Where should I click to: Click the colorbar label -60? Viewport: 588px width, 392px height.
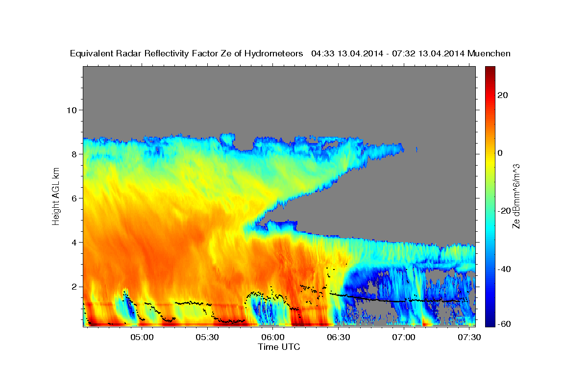[x=504, y=324]
